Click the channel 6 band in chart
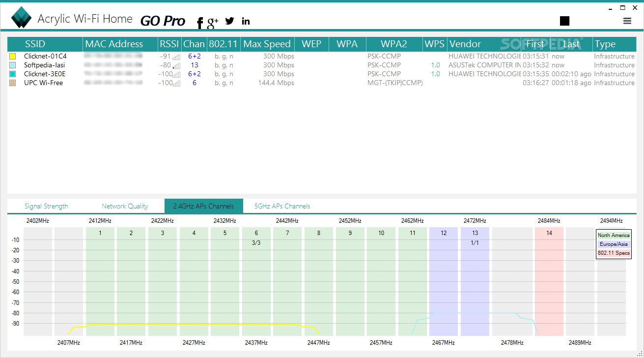Screen dimensions: 644x358 pyautogui.click(x=256, y=281)
